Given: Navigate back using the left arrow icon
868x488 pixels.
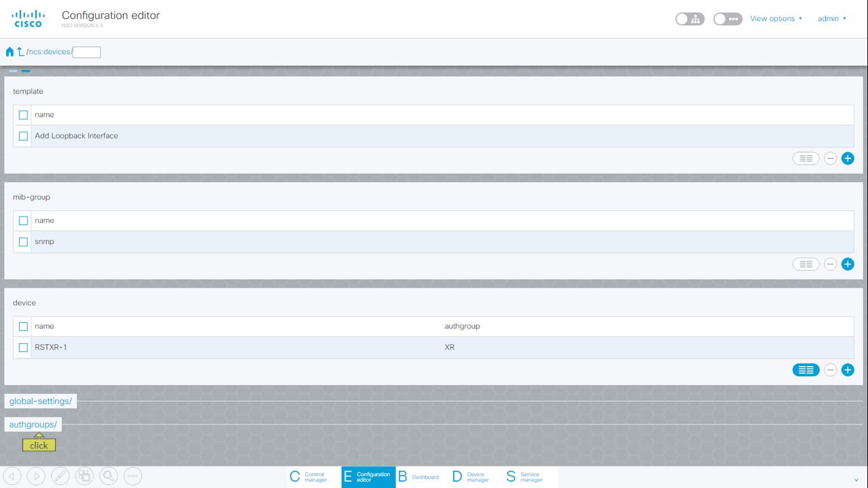Looking at the screenshot, I should 13,475.
